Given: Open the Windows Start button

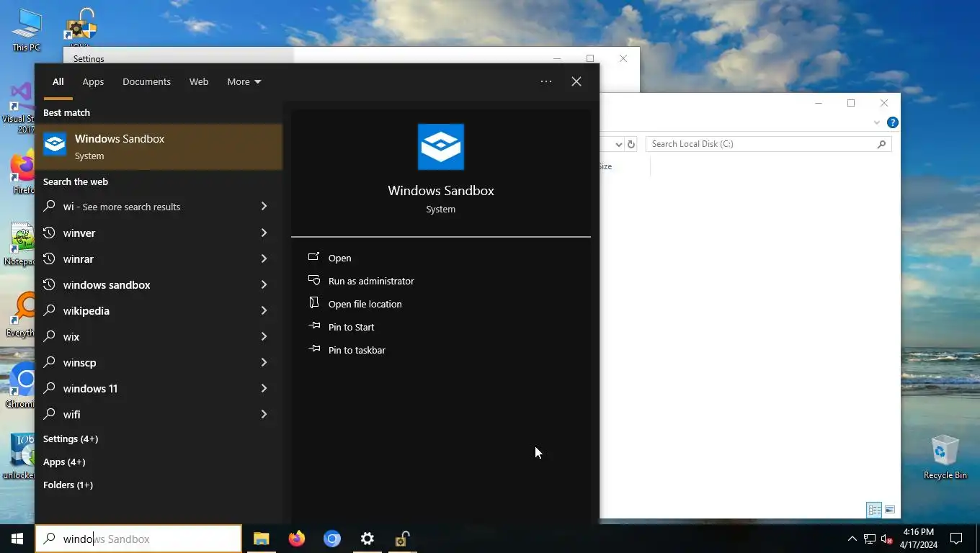Looking at the screenshot, I should point(17,539).
